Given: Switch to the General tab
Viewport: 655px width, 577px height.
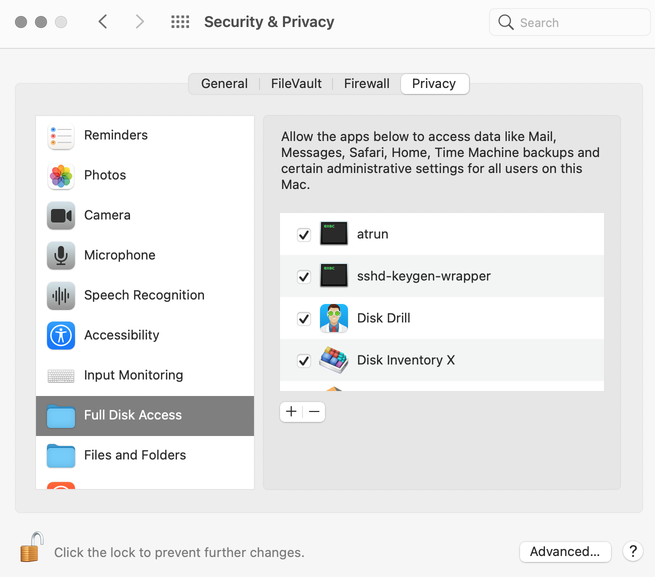Looking at the screenshot, I should (224, 84).
